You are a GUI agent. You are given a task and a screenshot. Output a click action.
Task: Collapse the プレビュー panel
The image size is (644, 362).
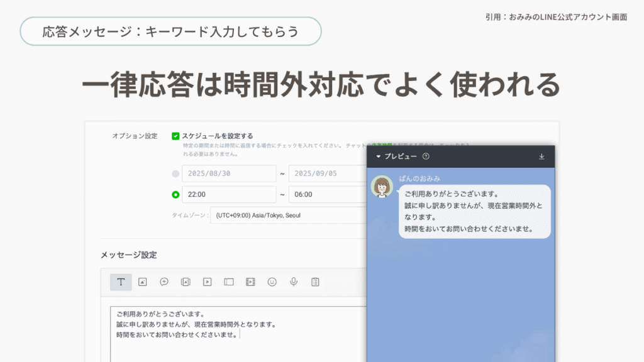coord(379,156)
